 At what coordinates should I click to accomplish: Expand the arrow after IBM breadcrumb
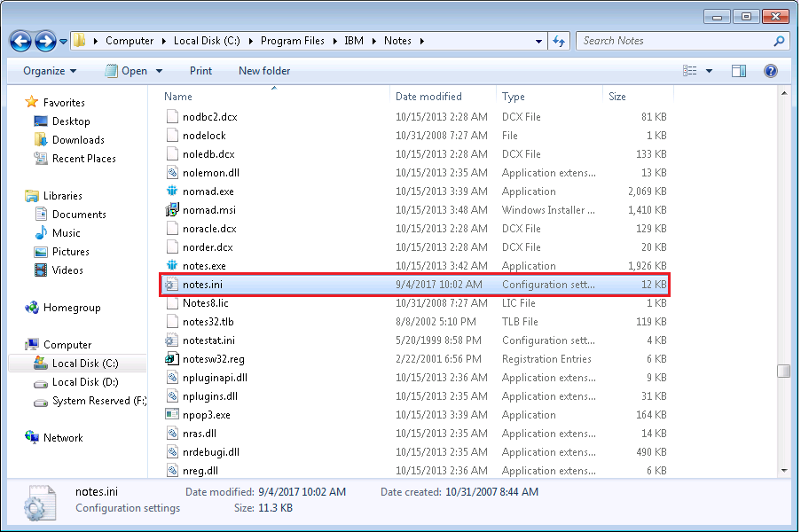click(x=374, y=41)
